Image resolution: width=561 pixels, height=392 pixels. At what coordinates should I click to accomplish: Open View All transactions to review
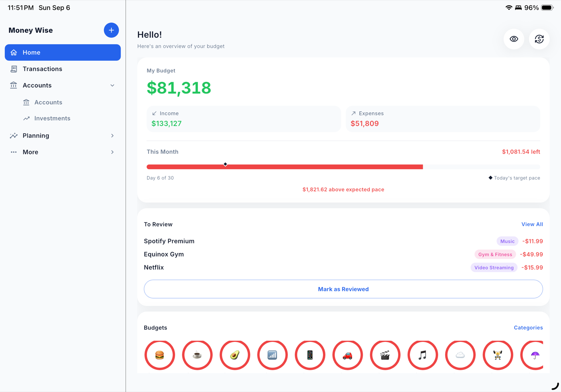tap(532, 224)
